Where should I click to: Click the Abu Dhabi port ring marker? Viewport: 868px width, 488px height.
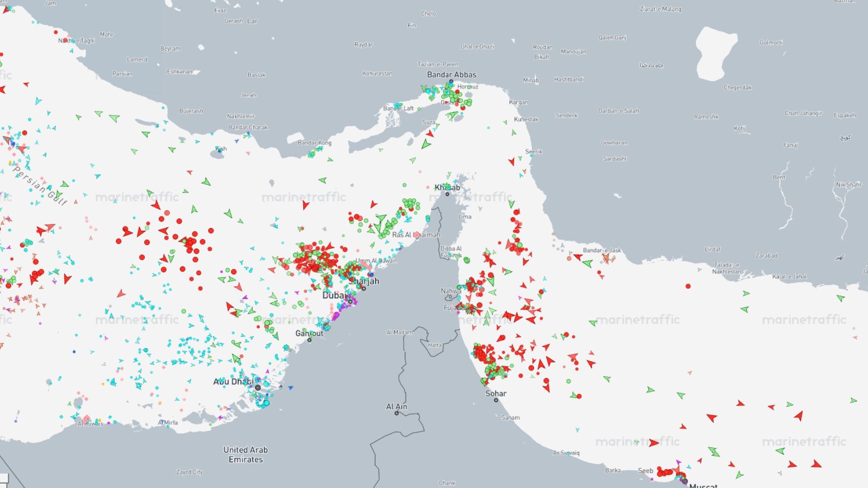click(x=258, y=387)
